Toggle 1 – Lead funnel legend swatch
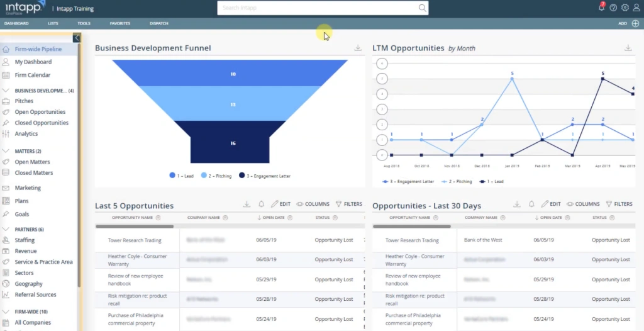The width and height of the screenshot is (644, 331). (172, 175)
